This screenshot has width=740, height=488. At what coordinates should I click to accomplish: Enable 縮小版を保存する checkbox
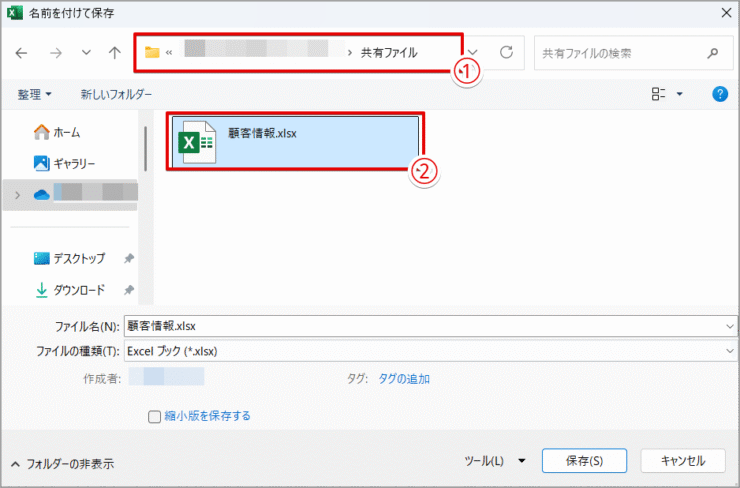154,417
